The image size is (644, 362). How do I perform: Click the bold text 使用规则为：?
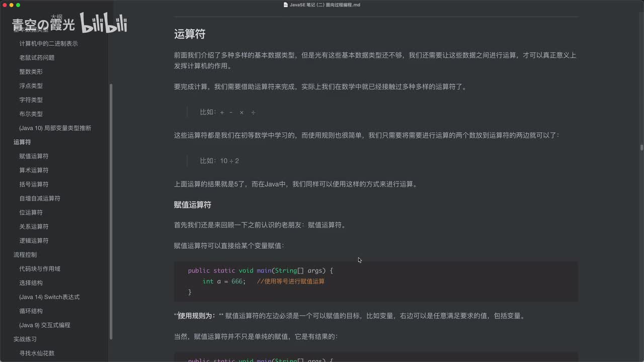coord(197,316)
